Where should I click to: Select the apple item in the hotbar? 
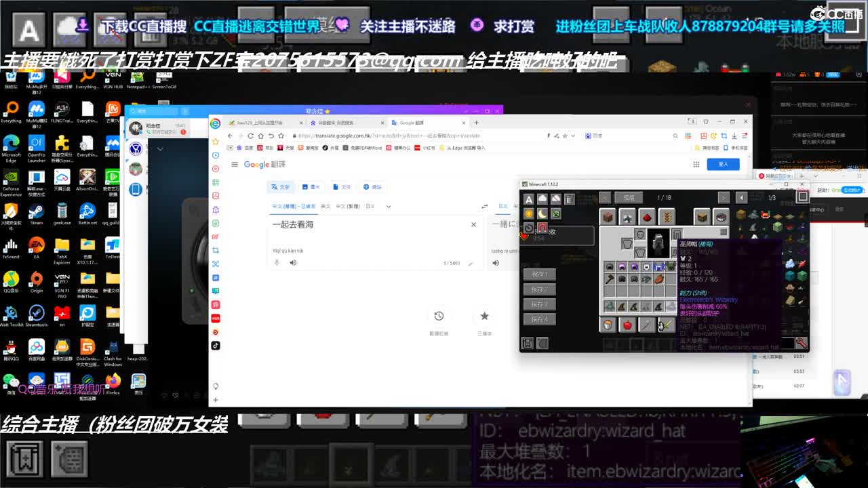pyautogui.click(x=627, y=325)
